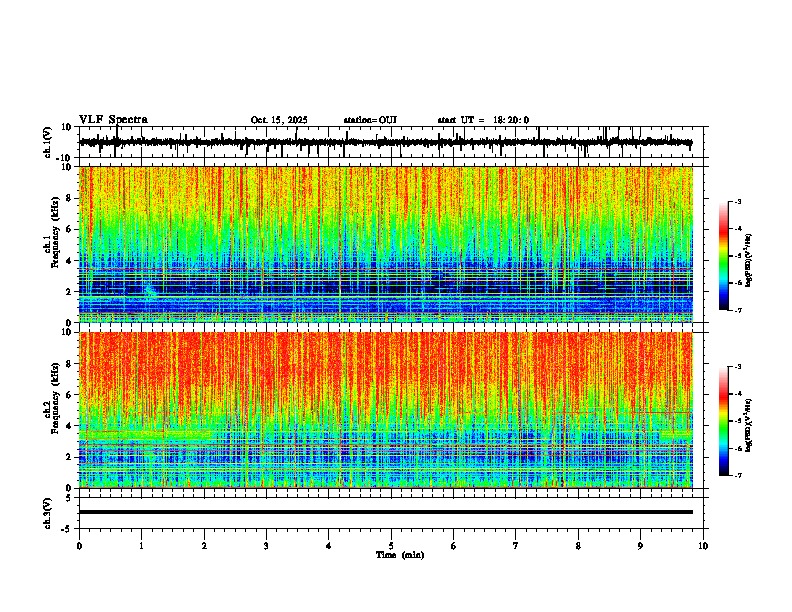This screenshot has width=792, height=612.
Task: Click the "8" tick on ch.1 frequency axis
Action: (69, 198)
